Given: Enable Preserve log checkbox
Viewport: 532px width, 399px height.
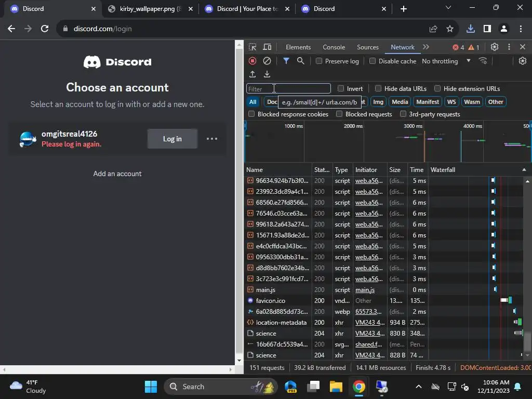Looking at the screenshot, I should (x=319, y=61).
